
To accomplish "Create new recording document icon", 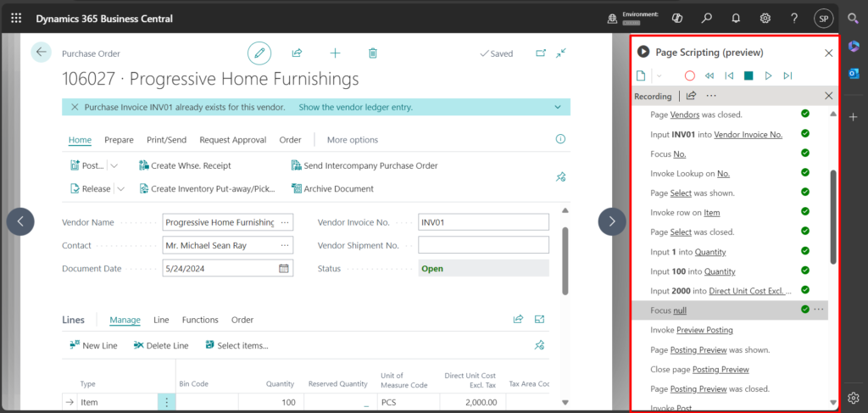I will point(641,75).
